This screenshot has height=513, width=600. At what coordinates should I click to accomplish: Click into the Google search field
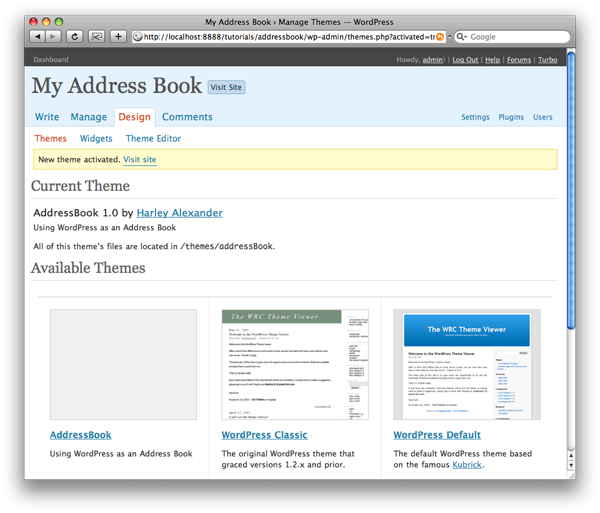coord(512,37)
